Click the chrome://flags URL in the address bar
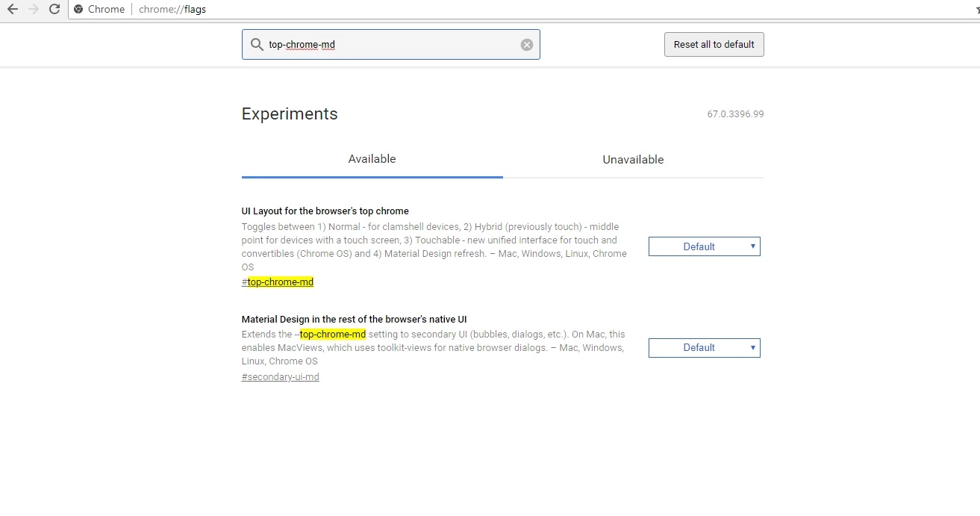This screenshot has width=980, height=516. (172, 10)
